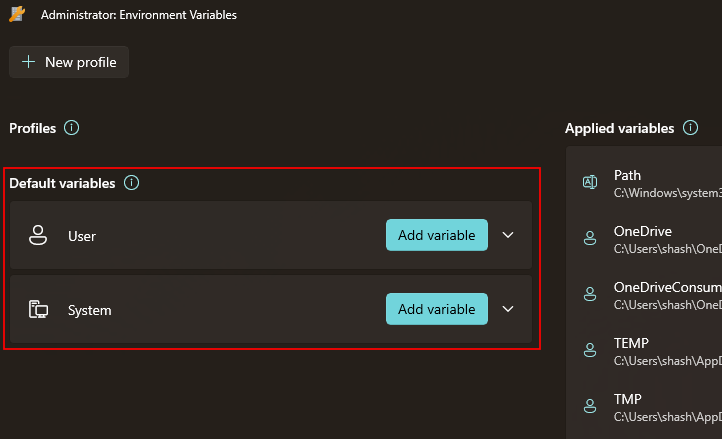722x439 pixels.
Task: Click the OneDrive variable user icon
Action: coord(590,238)
